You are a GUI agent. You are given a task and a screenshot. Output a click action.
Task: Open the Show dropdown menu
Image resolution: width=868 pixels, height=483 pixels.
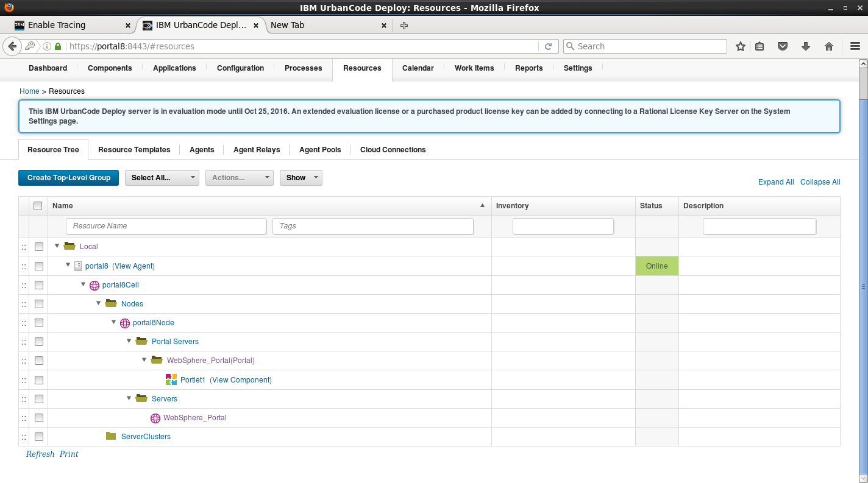point(301,178)
